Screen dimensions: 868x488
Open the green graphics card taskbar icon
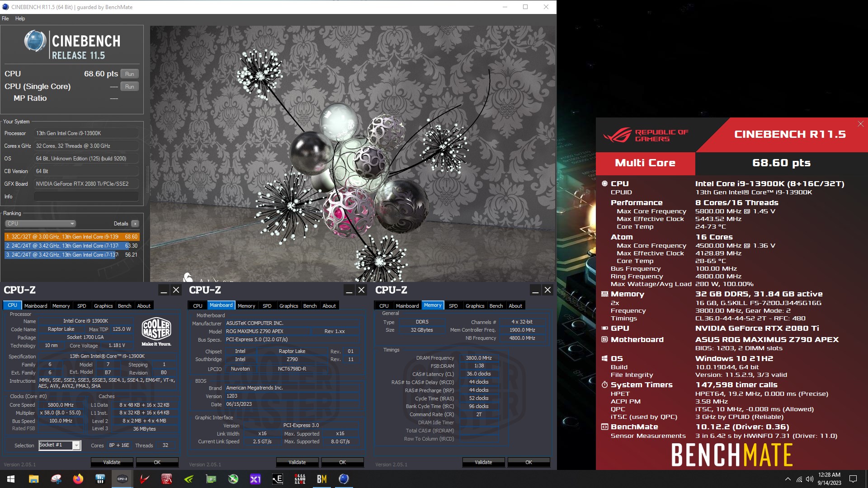(211, 479)
